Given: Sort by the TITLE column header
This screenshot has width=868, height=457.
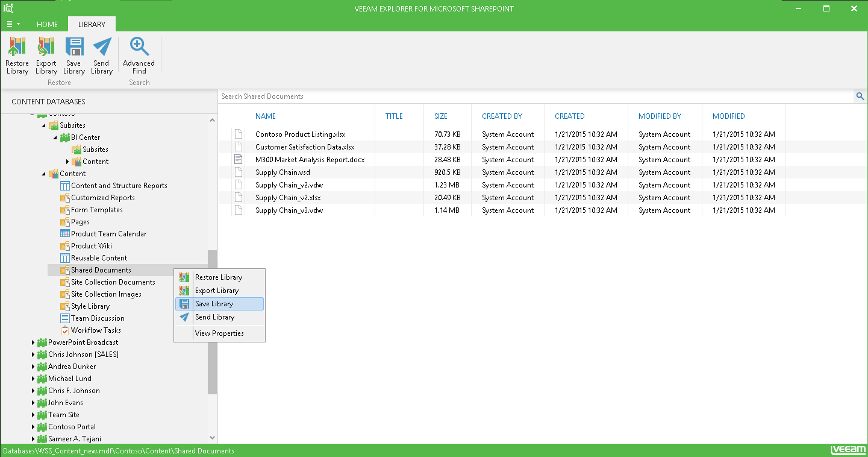Looking at the screenshot, I should click(x=394, y=116).
